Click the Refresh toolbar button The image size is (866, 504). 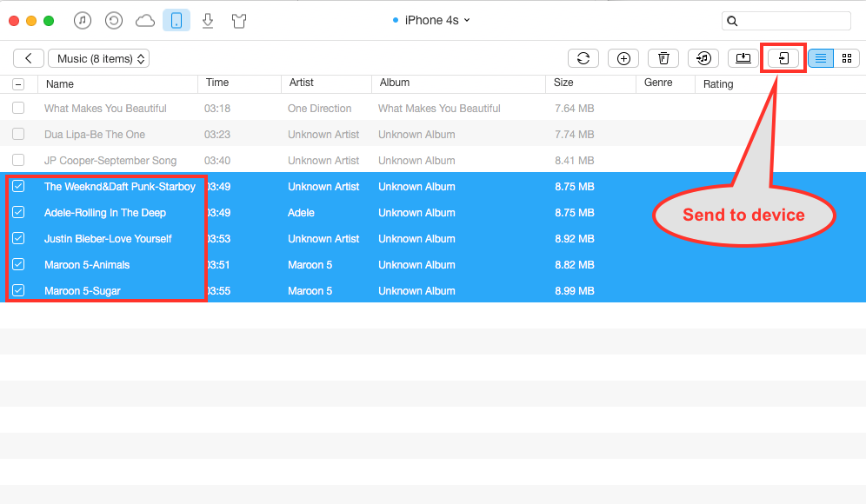point(583,58)
